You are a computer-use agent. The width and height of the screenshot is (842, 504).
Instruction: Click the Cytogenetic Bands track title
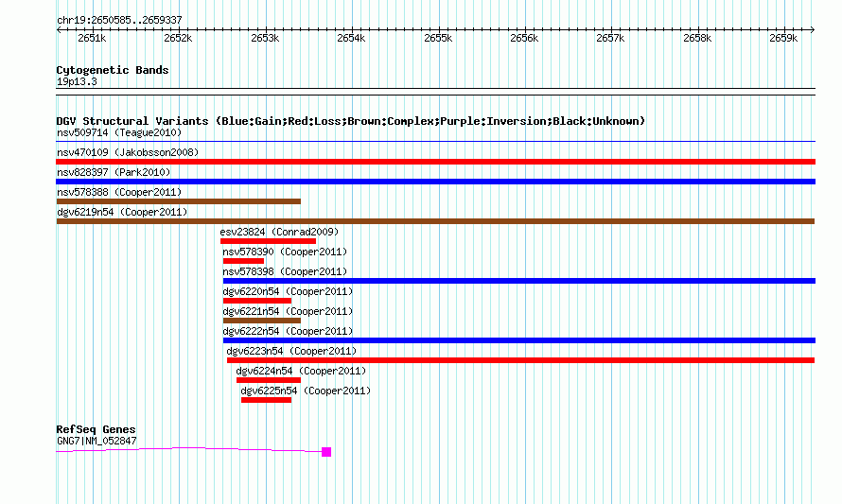coord(113,70)
